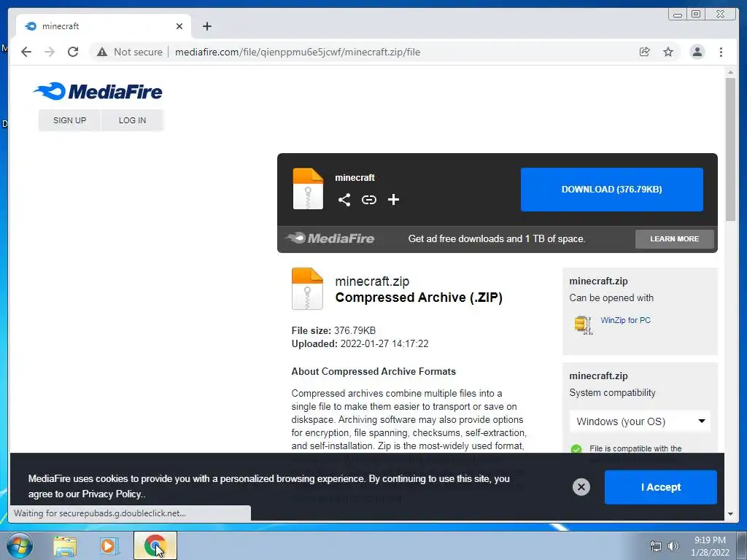Click the 'Can be opened with' label
This screenshot has height=560, width=747.
(x=611, y=298)
